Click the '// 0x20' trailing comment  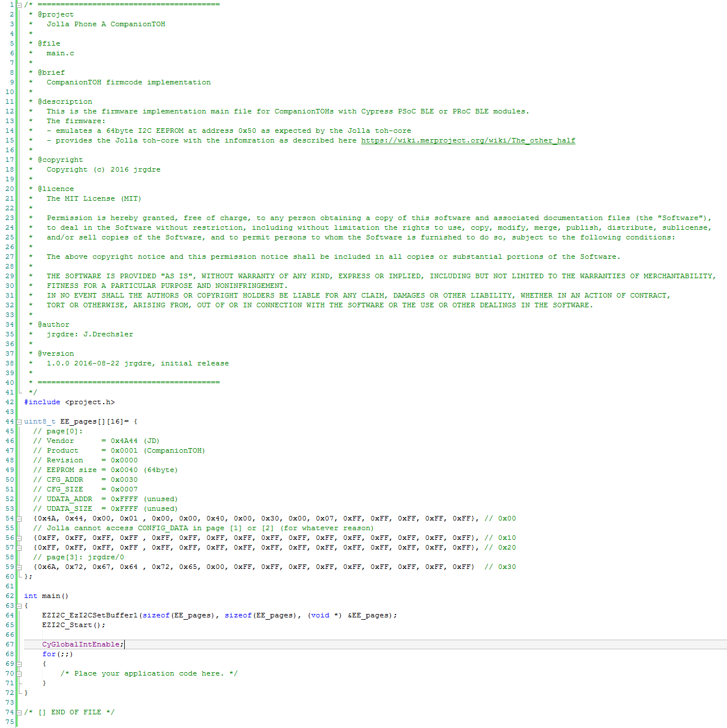[500, 547]
